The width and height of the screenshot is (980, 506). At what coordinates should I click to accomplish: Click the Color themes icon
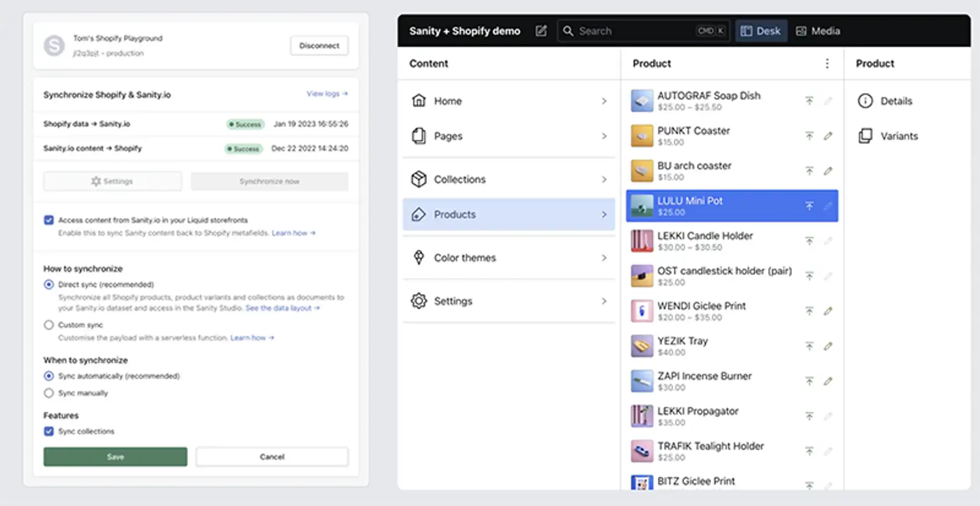pos(419,257)
